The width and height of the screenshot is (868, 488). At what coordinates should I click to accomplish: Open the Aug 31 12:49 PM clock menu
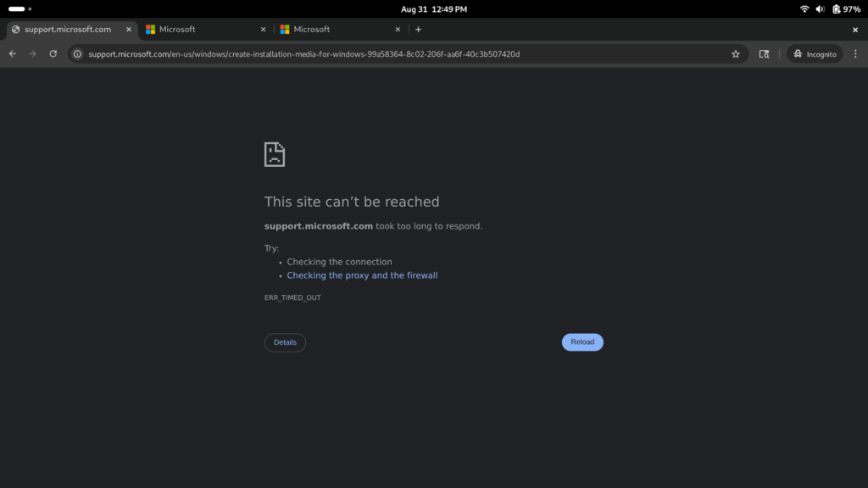[x=434, y=8]
